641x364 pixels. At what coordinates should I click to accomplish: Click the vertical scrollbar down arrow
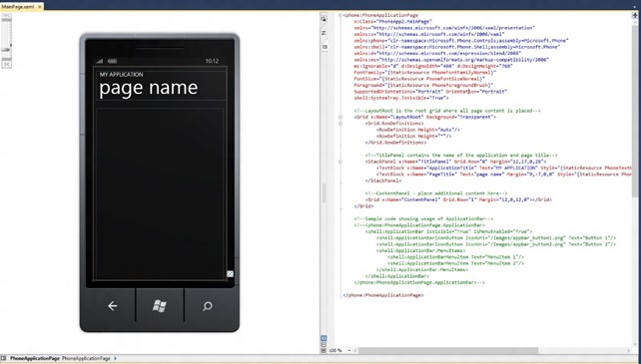tap(636, 344)
